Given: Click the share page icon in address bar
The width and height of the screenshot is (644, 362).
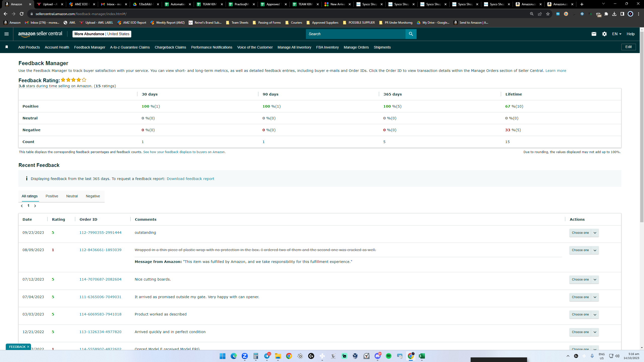Looking at the screenshot, I should pos(540,14).
